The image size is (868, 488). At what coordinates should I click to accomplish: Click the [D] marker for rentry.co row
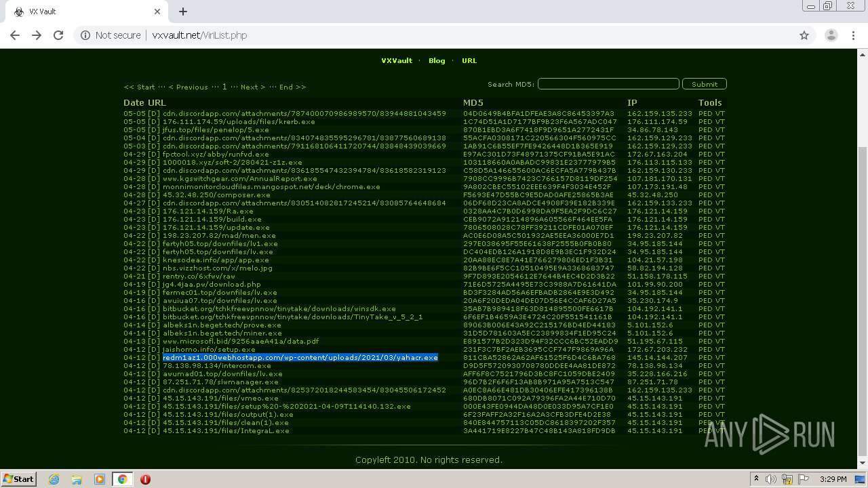click(x=154, y=277)
